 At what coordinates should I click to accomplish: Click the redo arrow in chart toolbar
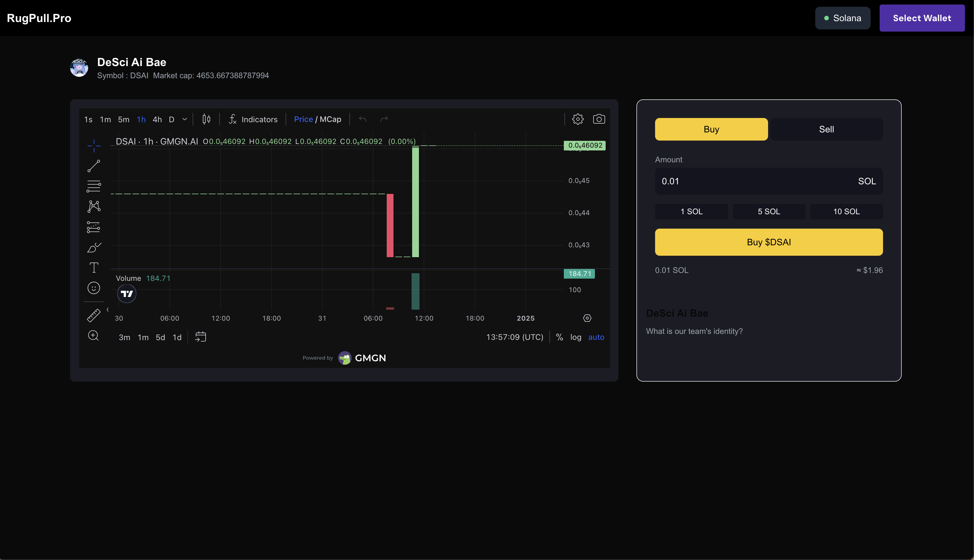[x=384, y=119]
